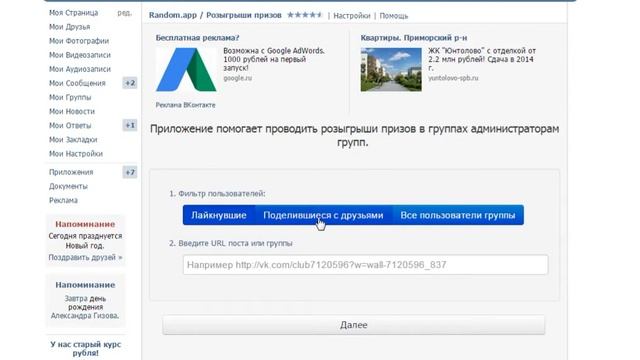Select Все пользователи группы filter
Viewport: 640px width, 360px height.
pos(458,215)
